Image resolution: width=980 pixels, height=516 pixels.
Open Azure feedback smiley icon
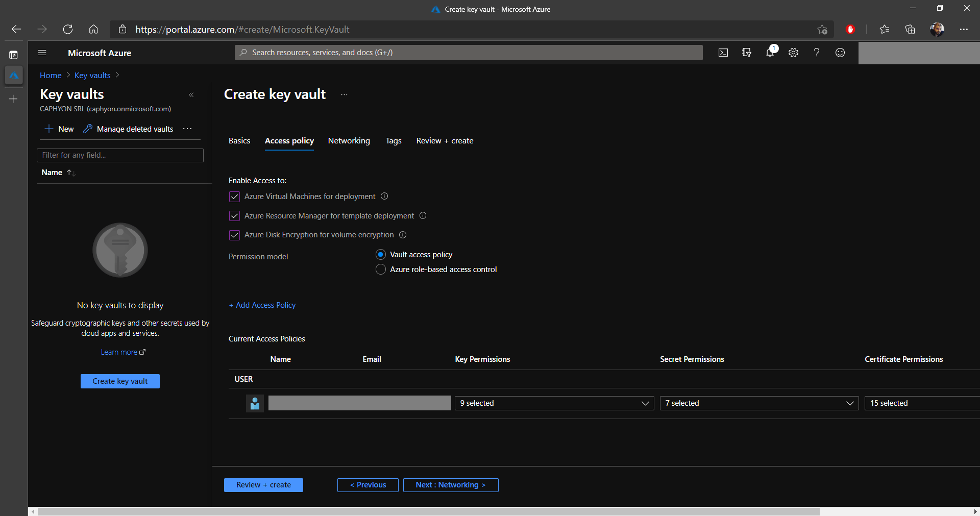coord(840,53)
